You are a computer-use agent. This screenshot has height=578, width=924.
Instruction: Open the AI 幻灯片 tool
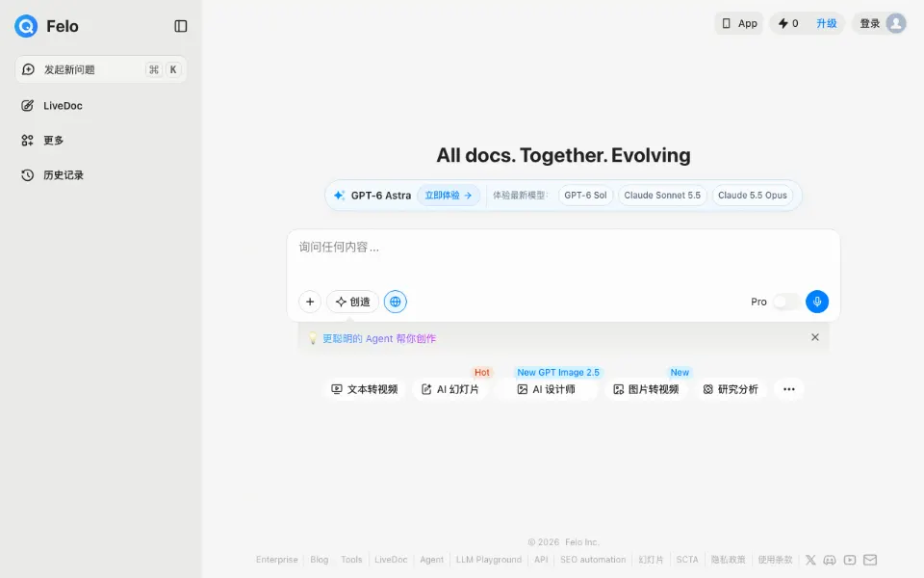tap(449, 389)
